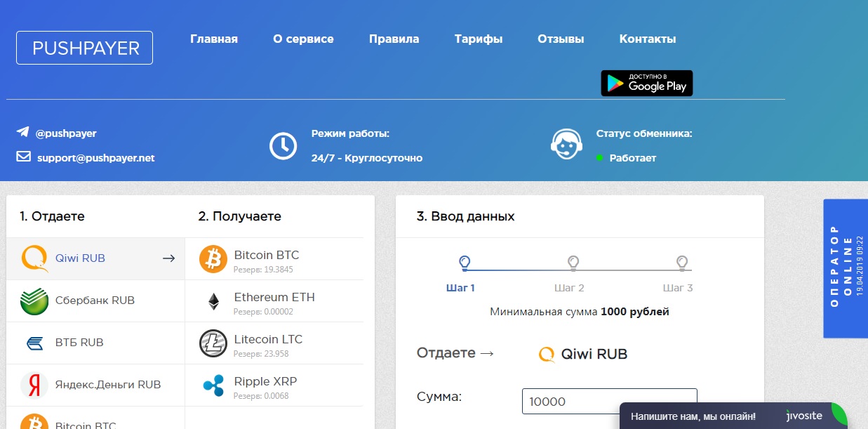Pick the Yandex.Money logo icon

pyautogui.click(x=34, y=385)
